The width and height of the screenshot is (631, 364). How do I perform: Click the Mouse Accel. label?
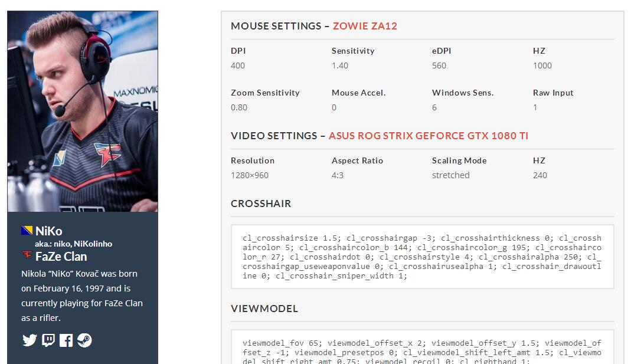coord(358,93)
